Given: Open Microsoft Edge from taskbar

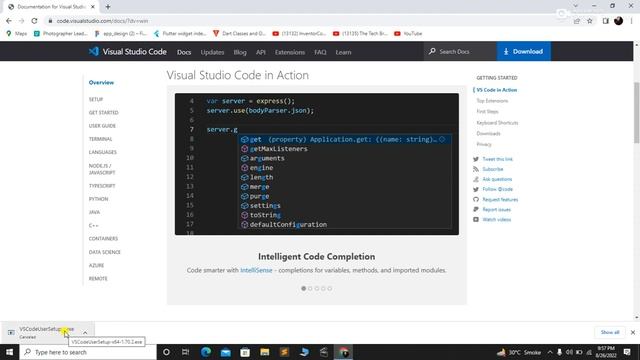Looking at the screenshot, I should (206, 352).
